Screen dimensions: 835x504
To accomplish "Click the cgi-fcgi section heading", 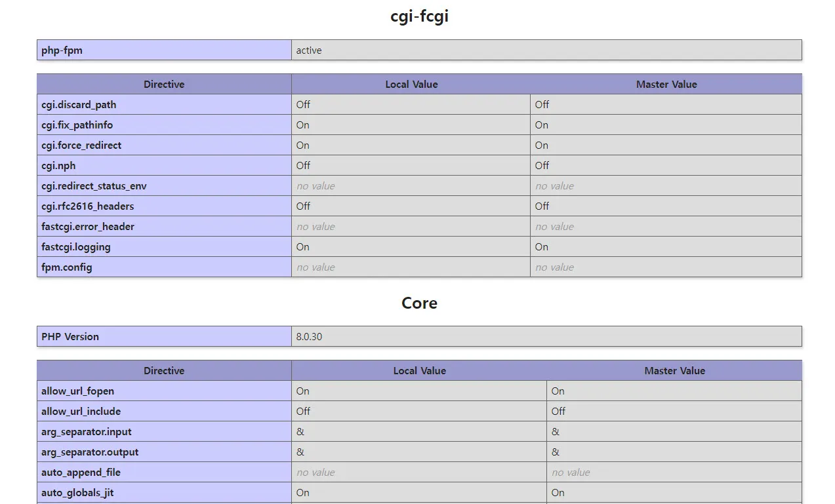I will tap(419, 17).
